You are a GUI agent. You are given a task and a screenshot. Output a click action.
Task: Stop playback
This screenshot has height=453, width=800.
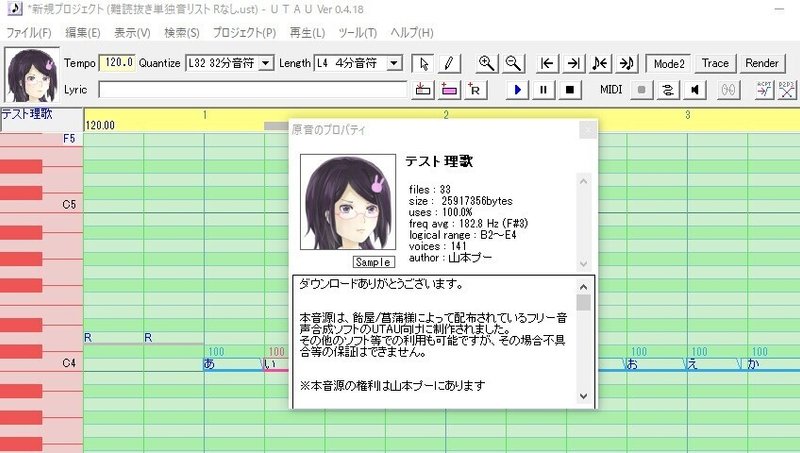click(570, 90)
